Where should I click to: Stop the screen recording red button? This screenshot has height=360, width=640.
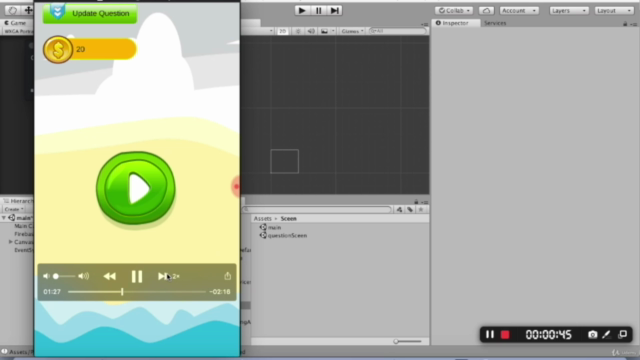[505, 335]
